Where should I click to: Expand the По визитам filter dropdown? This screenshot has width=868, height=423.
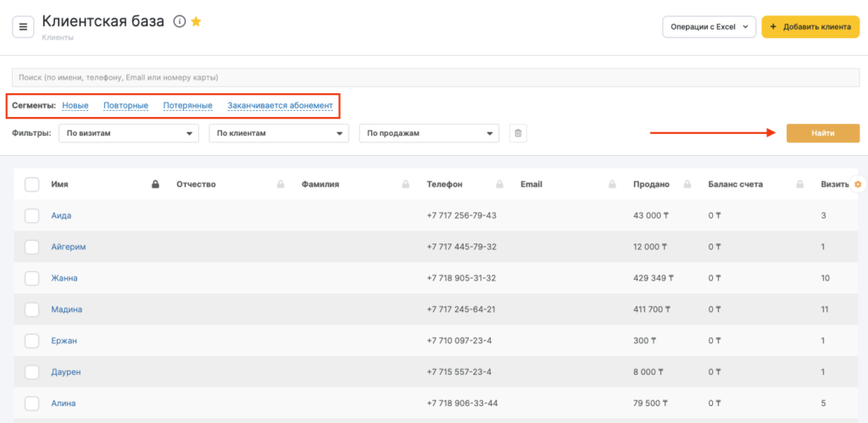click(x=128, y=133)
